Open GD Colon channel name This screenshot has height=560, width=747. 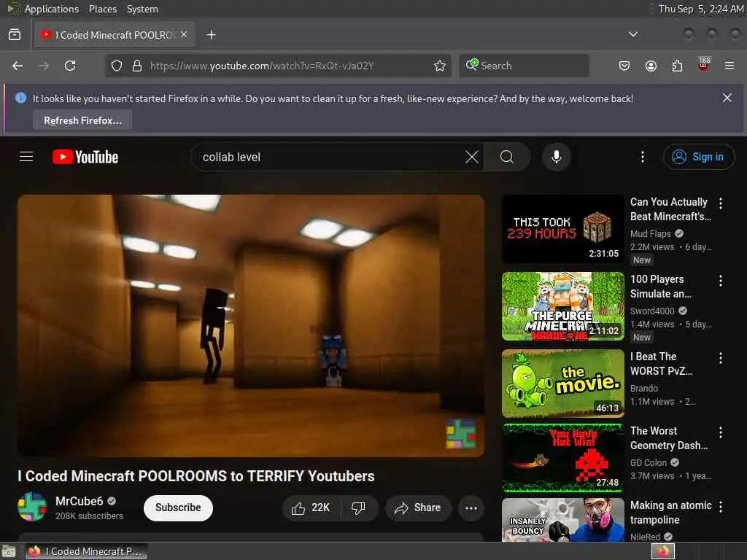[649, 463]
